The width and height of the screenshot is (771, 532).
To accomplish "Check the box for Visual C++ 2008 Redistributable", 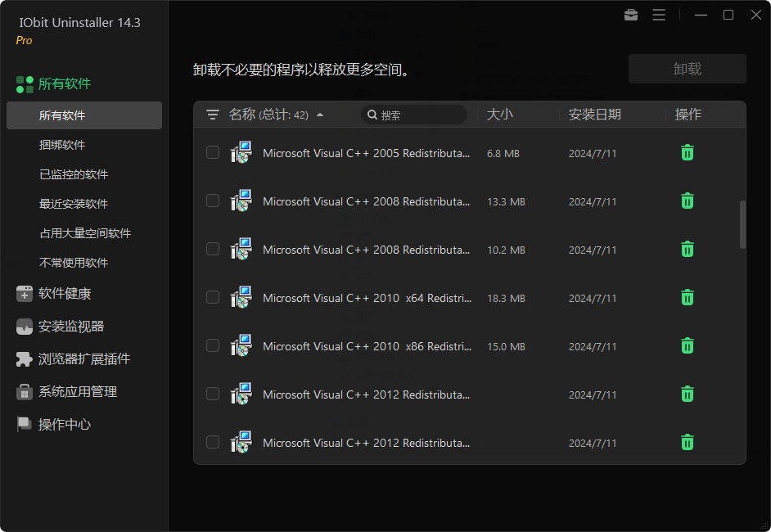I will (x=213, y=201).
